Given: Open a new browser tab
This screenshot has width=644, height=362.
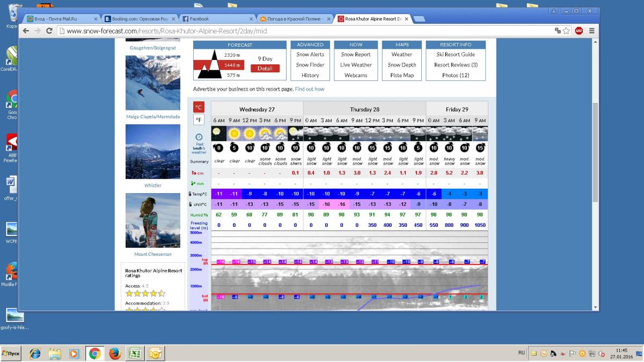Looking at the screenshot, I should [419, 19].
